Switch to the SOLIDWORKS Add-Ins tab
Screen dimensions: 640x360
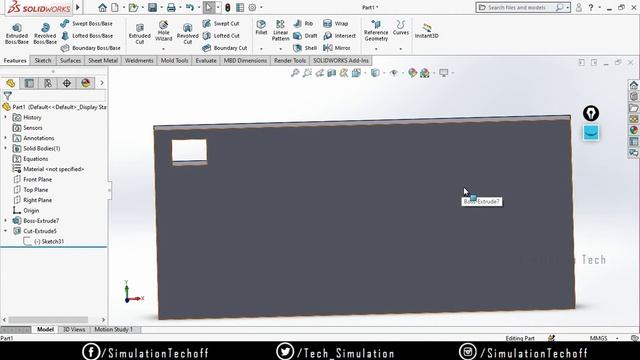[340, 60]
